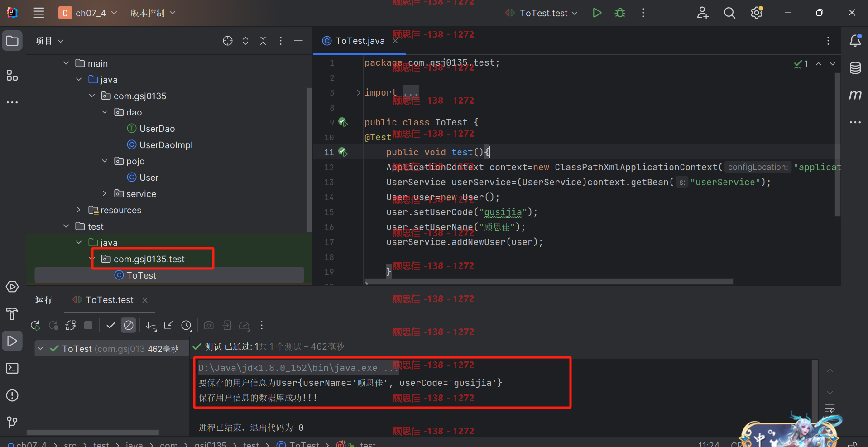Open run toolbar more options
868x447 pixels.
[262, 325]
